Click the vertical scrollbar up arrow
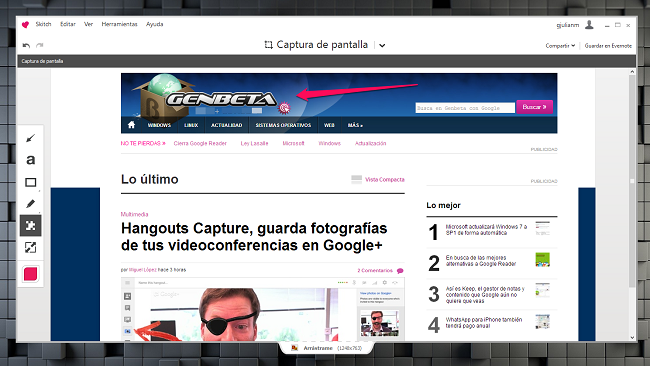Screen dimensions: 650x366 click(x=632, y=72)
